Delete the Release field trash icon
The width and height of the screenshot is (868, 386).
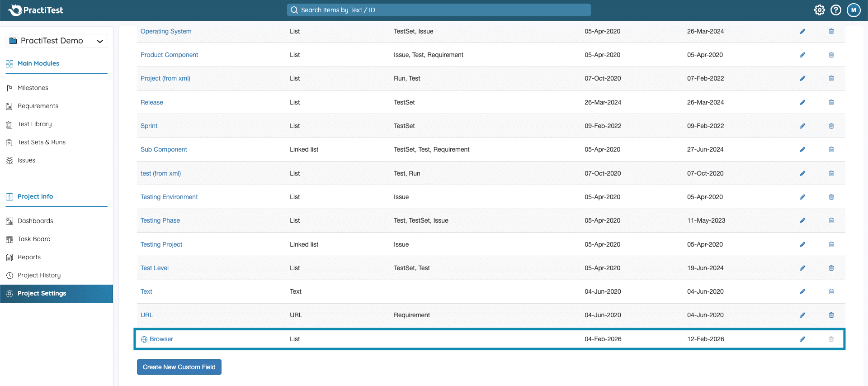coord(831,102)
